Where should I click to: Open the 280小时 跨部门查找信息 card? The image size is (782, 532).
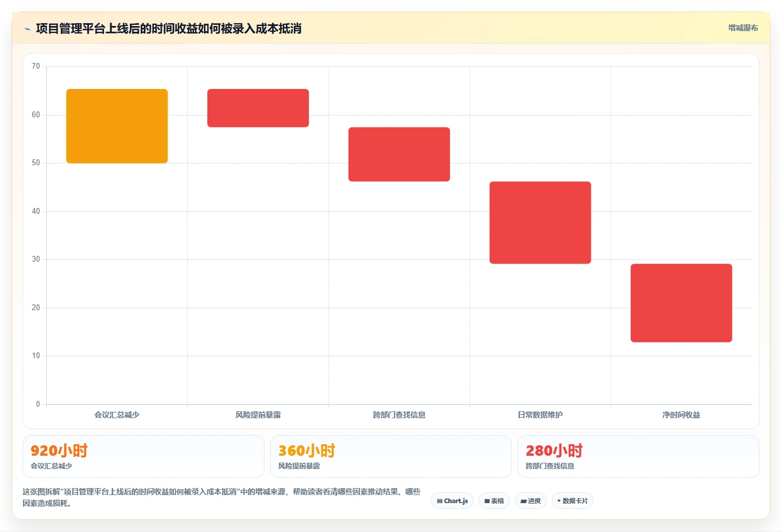pos(638,456)
